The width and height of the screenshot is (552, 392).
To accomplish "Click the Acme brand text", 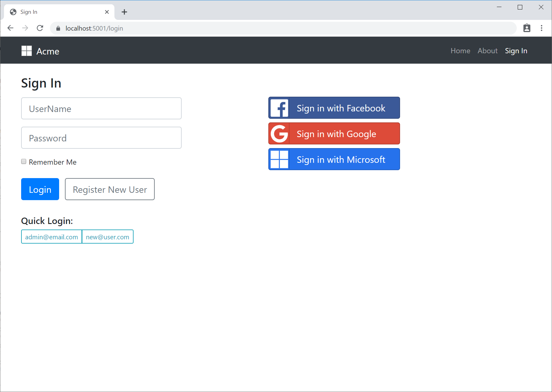I will click(x=48, y=51).
